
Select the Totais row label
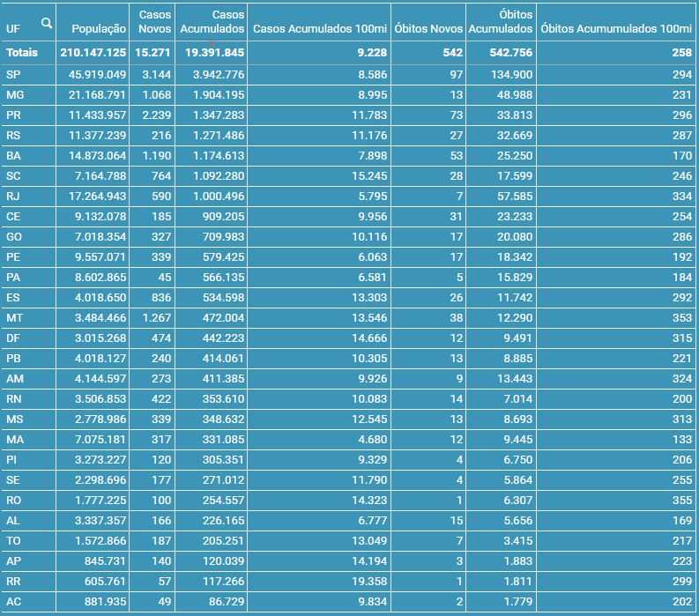(x=22, y=54)
